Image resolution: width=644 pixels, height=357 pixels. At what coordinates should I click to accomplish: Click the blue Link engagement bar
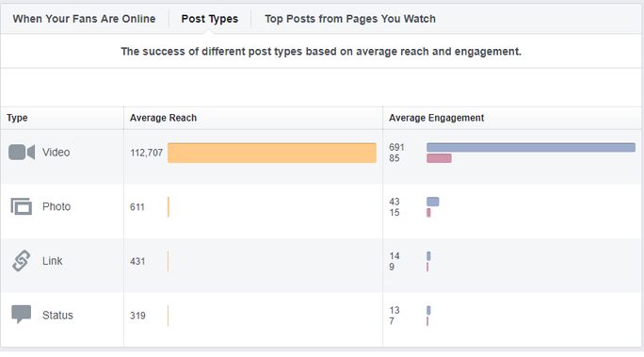(x=428, y=256)
